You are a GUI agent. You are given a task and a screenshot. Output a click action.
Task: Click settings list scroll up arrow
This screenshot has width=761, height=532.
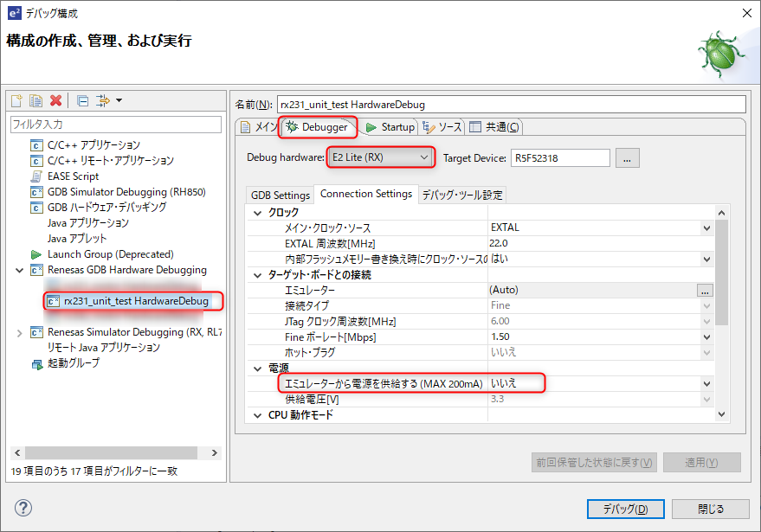722,213
